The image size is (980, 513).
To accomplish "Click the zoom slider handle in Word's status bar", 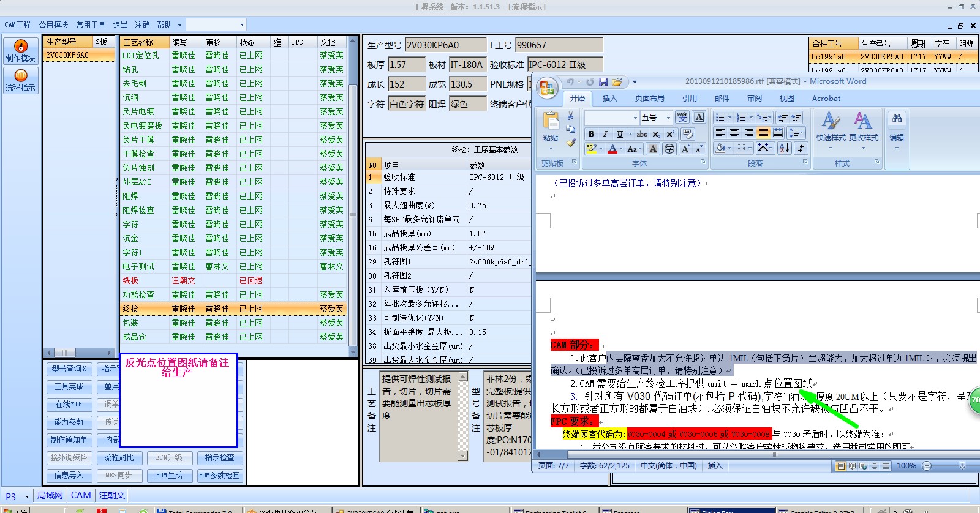I will tap(962, 466).
